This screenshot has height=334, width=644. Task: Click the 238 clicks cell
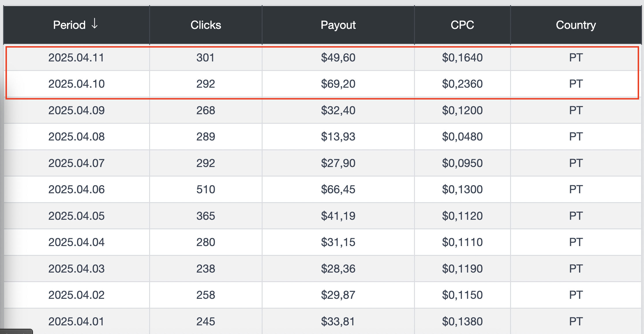click(206, 269)
